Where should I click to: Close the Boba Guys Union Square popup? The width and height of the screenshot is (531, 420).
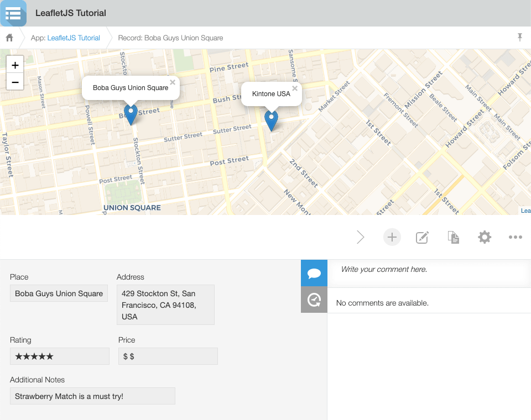172,81
